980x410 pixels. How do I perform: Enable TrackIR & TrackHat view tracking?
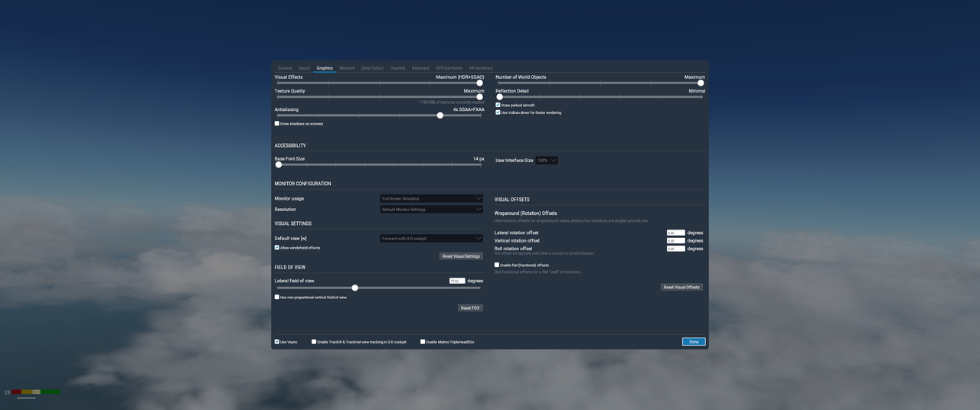pyautogui.click(x=314, y=342)
